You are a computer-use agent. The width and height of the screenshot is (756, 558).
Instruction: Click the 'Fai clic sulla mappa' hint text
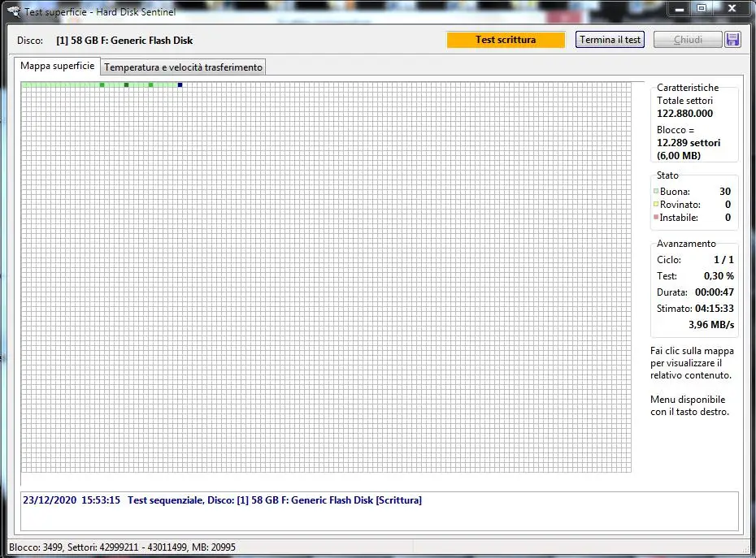point(692,363)
